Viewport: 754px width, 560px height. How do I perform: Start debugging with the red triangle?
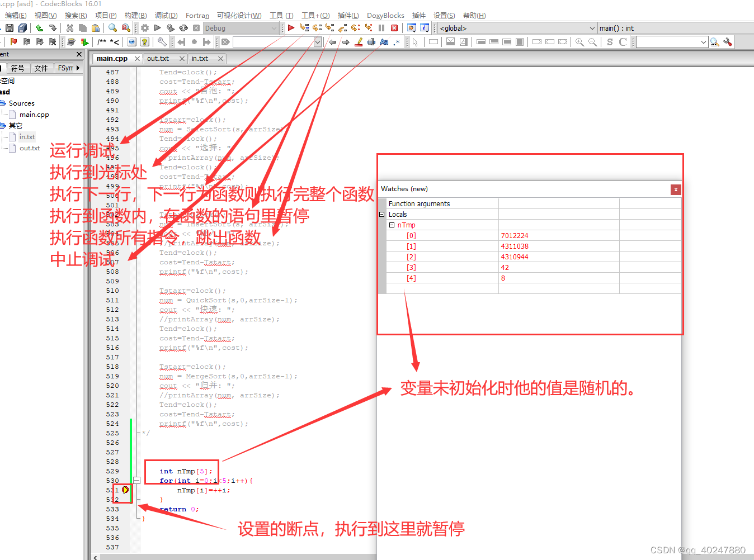coord(291,28)
